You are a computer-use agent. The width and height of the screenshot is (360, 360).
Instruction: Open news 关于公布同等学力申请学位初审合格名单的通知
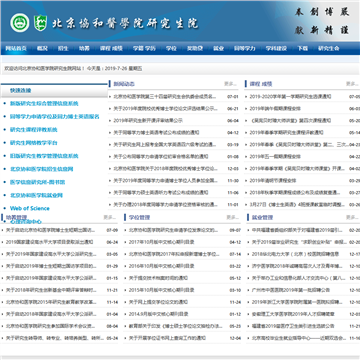tap(161, 156)
